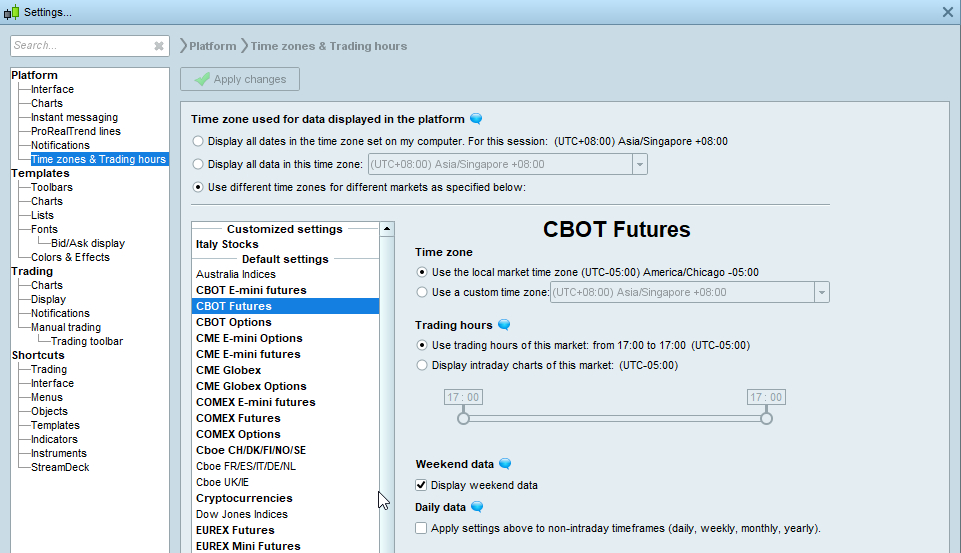961x553 pixels.
Task: Clear the search field with X icon
Action: coord(158,46)
